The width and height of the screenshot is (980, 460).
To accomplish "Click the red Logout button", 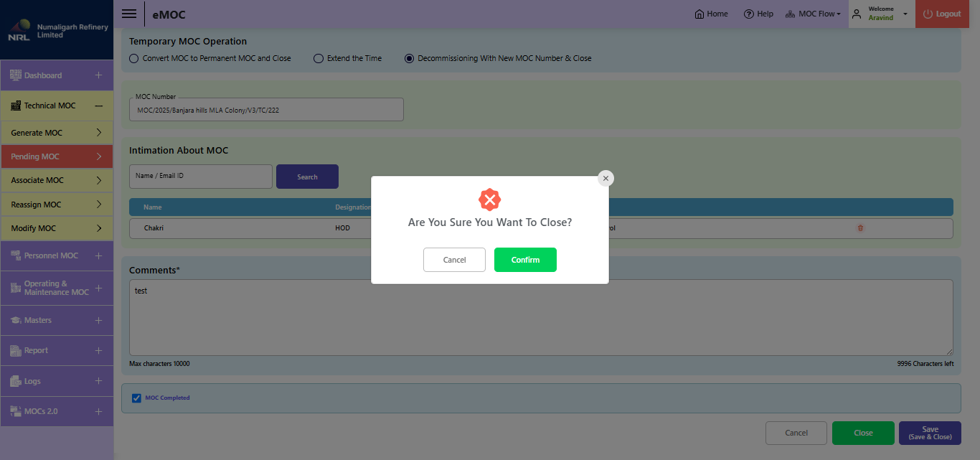I will tap(941, 14).
